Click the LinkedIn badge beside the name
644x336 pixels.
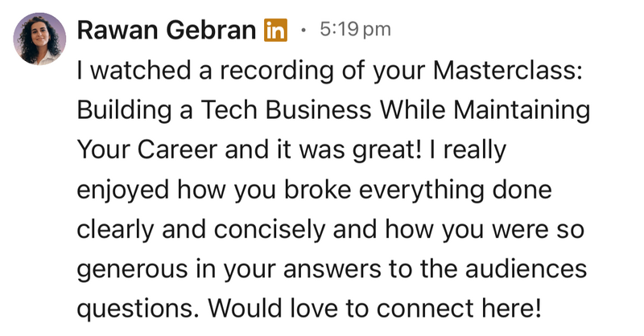(275, 30)
